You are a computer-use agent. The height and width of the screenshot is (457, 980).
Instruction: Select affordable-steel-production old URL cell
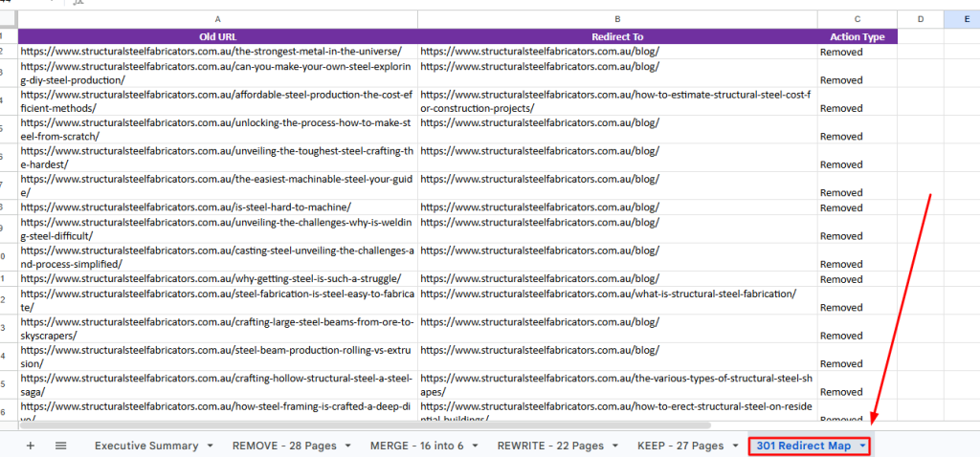click(x=217, y=101)
